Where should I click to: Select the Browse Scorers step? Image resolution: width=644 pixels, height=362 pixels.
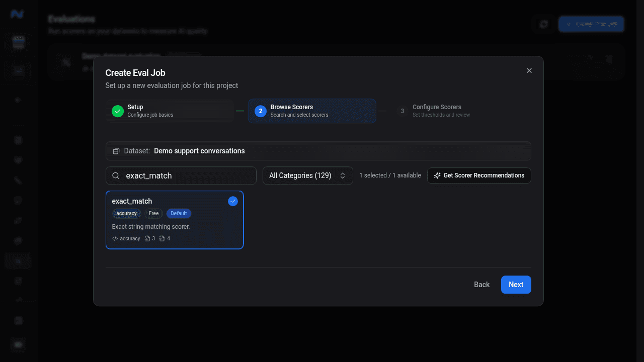tap(312, 111)
